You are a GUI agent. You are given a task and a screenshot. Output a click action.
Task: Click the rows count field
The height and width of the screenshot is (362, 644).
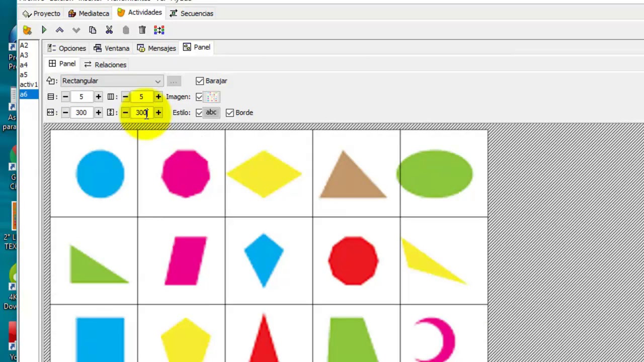coord(82,97)
